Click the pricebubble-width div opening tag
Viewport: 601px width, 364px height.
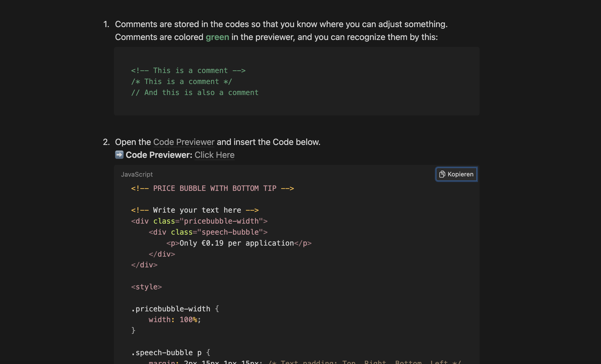[199, 221]
